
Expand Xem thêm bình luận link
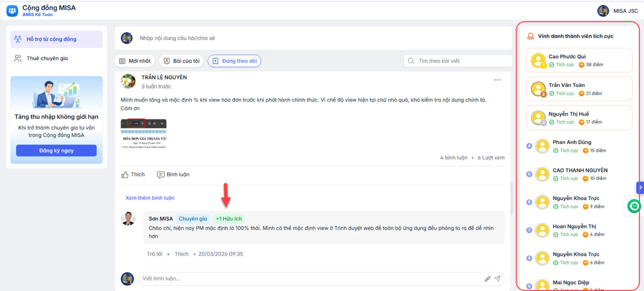point(150,198)
